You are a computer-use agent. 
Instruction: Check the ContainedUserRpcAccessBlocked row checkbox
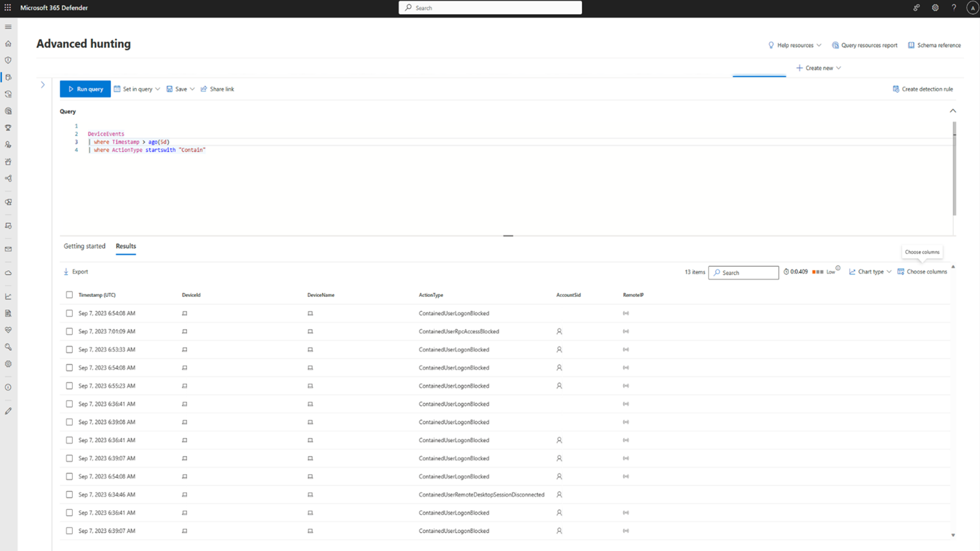[x=69, y=332]
